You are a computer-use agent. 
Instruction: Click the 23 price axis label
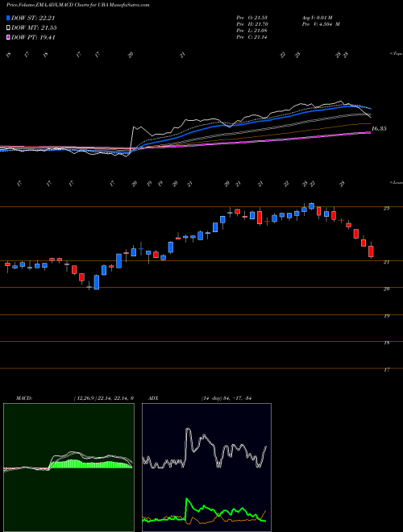(x=386, y=208)
